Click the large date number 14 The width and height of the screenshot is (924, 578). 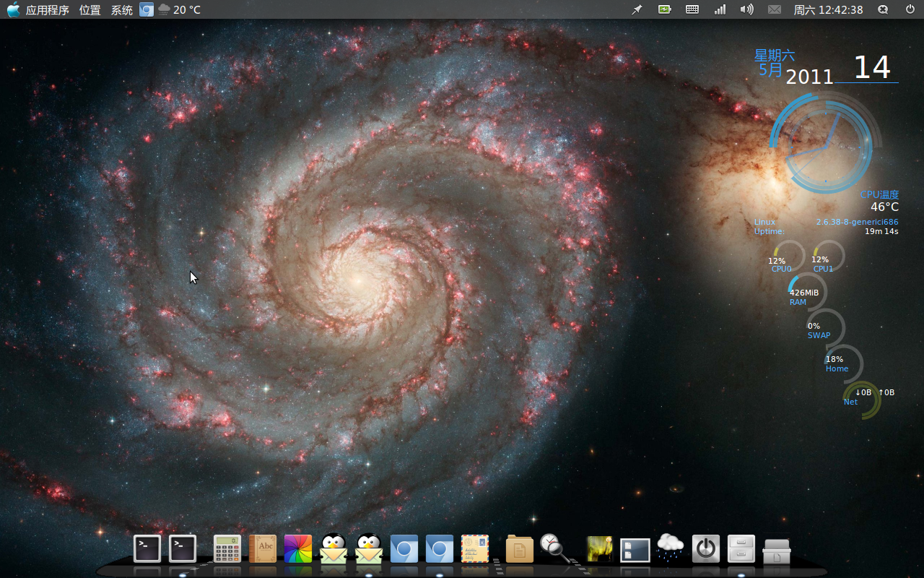pos(872,67)
